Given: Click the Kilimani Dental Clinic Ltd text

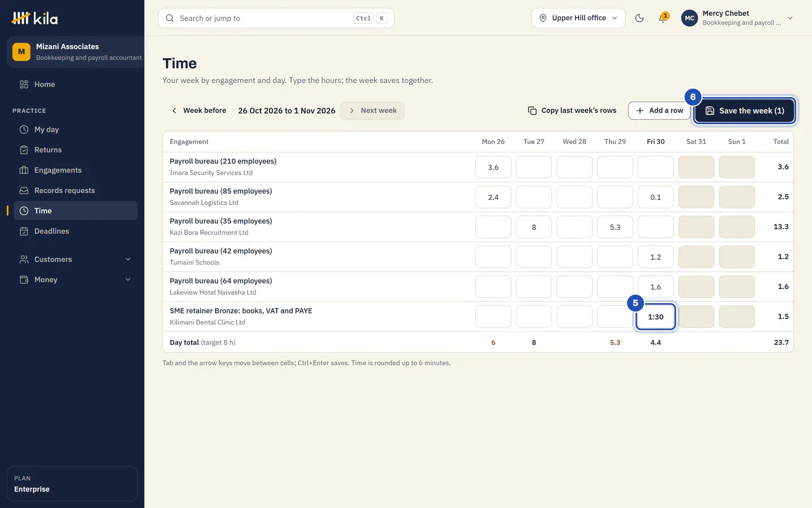Looking at the screenshot, I should [208, 322].
